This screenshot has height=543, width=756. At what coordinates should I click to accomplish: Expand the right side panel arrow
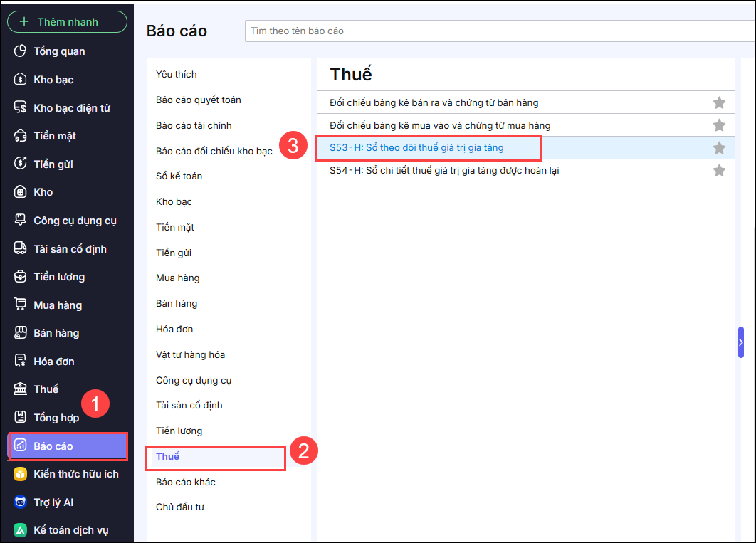tap(741, 342)
